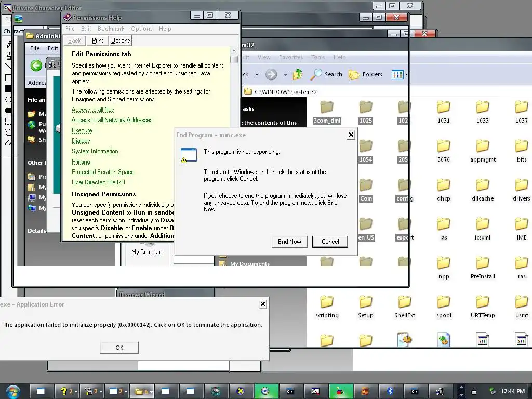Select the dllcache folder
Screen dimensions: 532x399
click(x=483, y=190)
